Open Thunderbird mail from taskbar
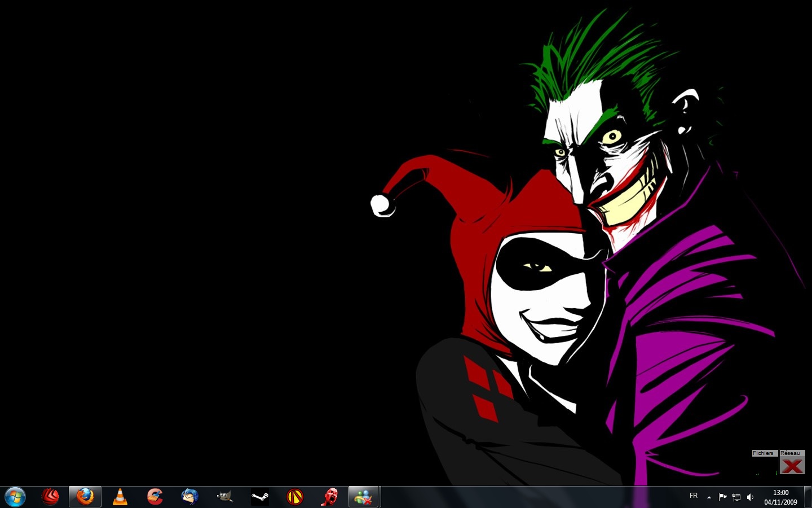This screenshot has width=812, height=508. (x=190, y=497)
